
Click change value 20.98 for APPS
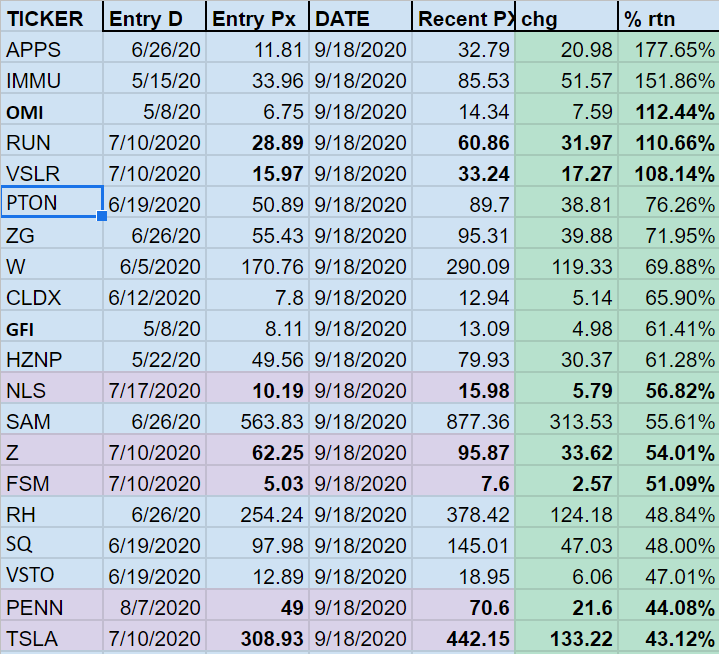click(x=566, y=48)
